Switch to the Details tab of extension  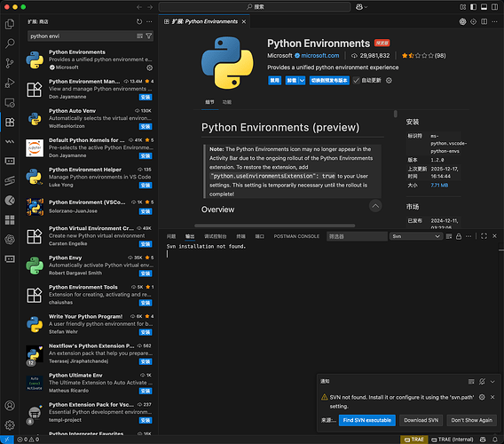tap(209, 102)
